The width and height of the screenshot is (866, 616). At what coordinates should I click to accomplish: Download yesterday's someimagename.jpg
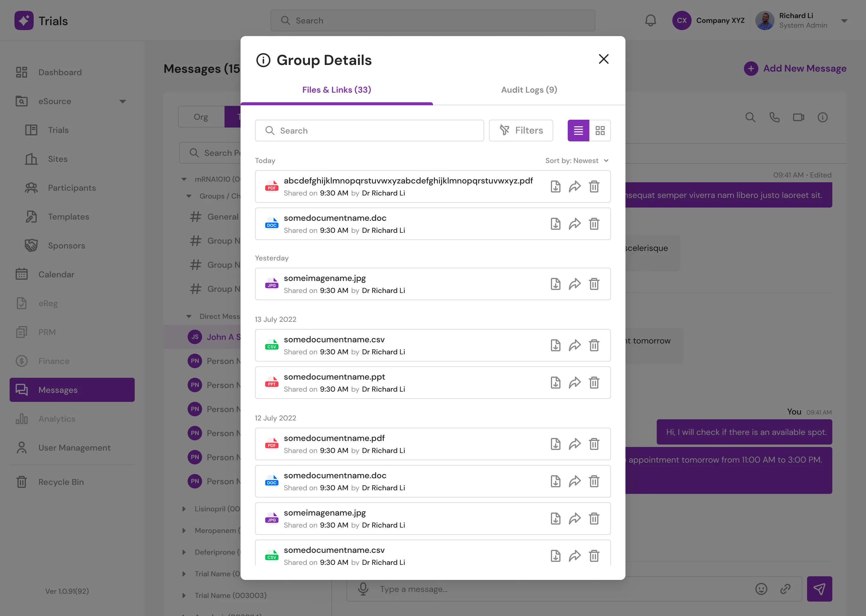(x=555, y=284)
